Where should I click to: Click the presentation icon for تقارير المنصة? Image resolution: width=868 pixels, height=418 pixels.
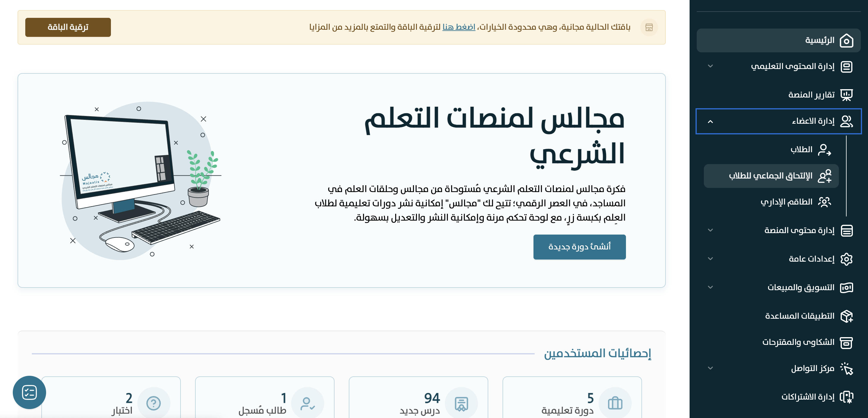[846, 95]
